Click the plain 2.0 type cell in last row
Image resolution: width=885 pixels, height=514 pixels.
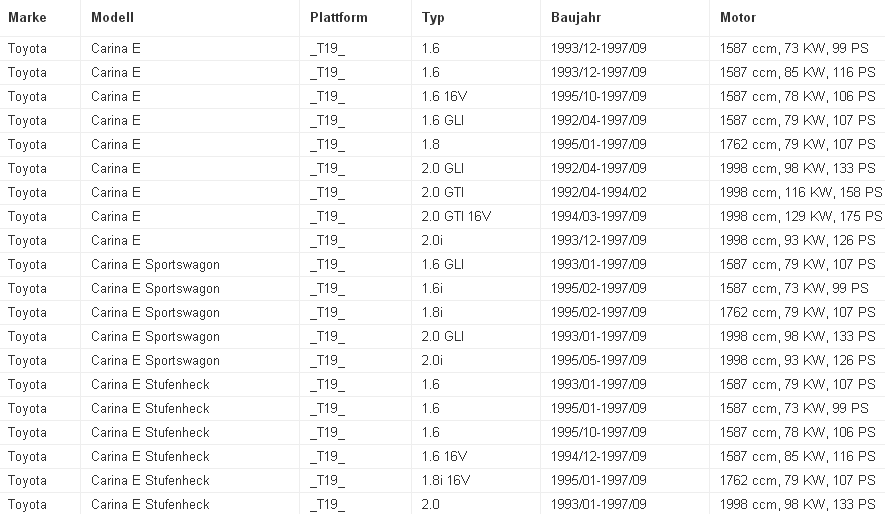tap(430, 504)
